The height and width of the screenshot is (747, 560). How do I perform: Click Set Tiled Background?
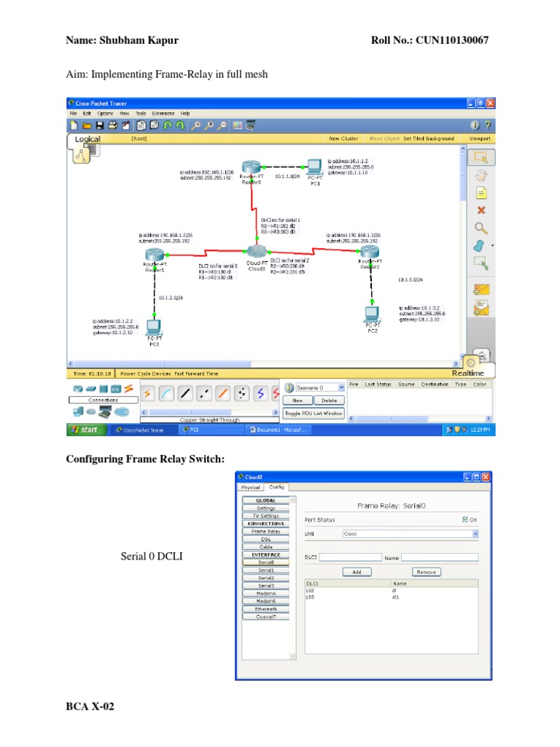tap(429, 139)
